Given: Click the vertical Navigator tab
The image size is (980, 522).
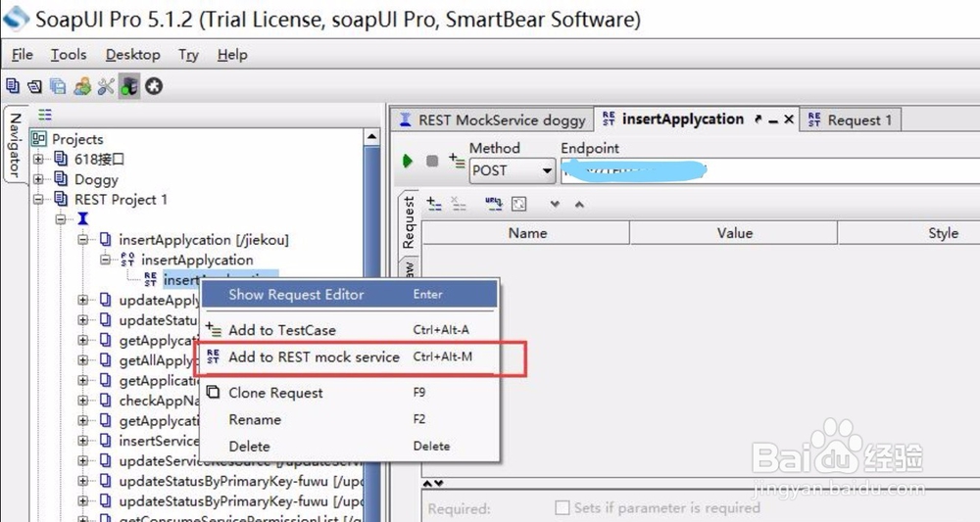Looking at the screenshot, I should pyautogui.click(x=15, y=145).
